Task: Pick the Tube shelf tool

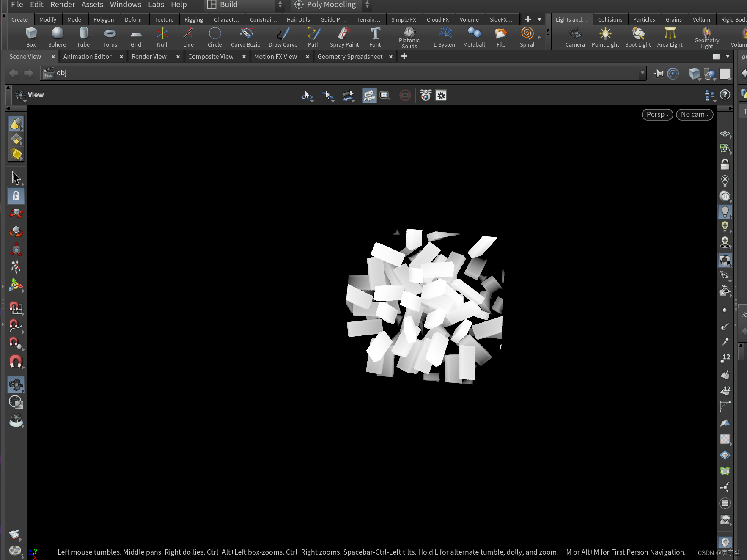Action: [83, 37]
